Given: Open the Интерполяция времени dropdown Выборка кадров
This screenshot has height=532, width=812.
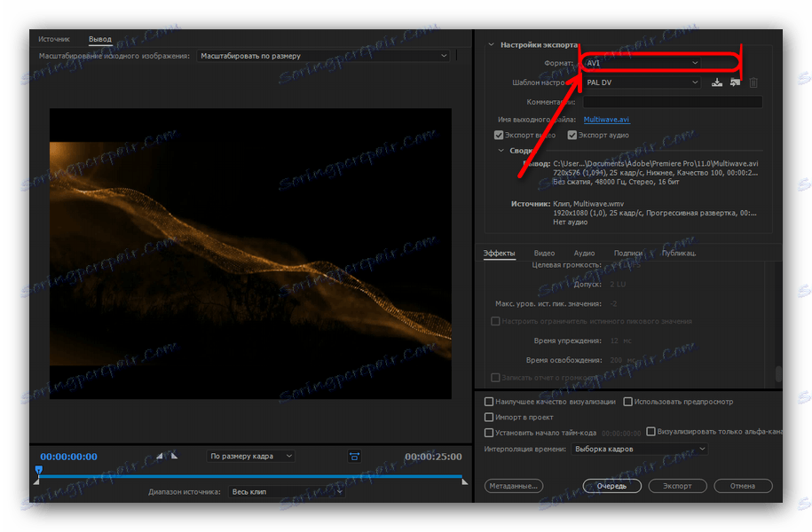Looking at the screenshot, I should (x=640, y=449).
